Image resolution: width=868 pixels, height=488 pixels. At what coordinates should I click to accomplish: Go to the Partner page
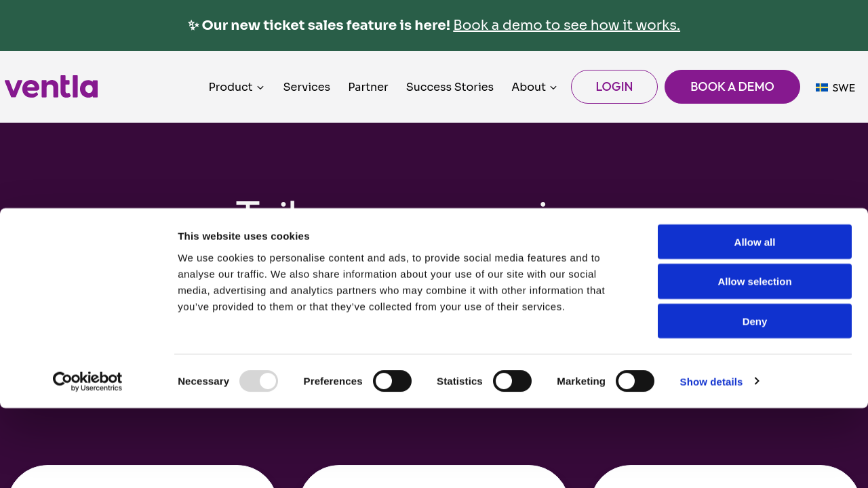point(368,87)
